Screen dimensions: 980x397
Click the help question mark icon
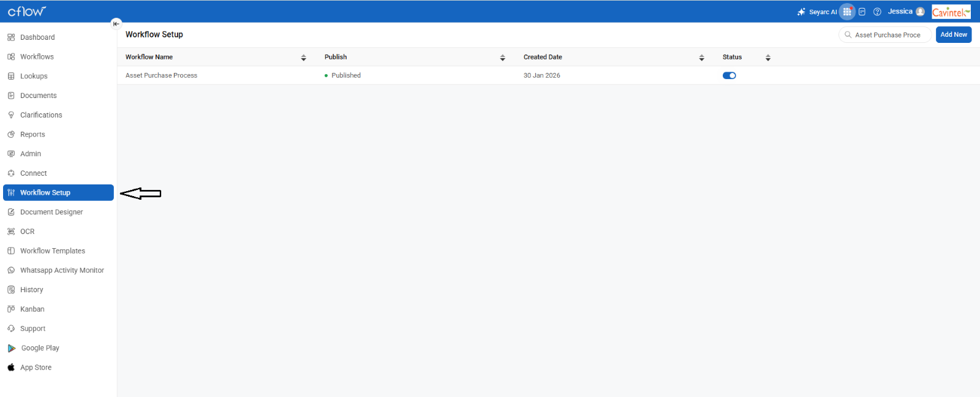point(877,12)
